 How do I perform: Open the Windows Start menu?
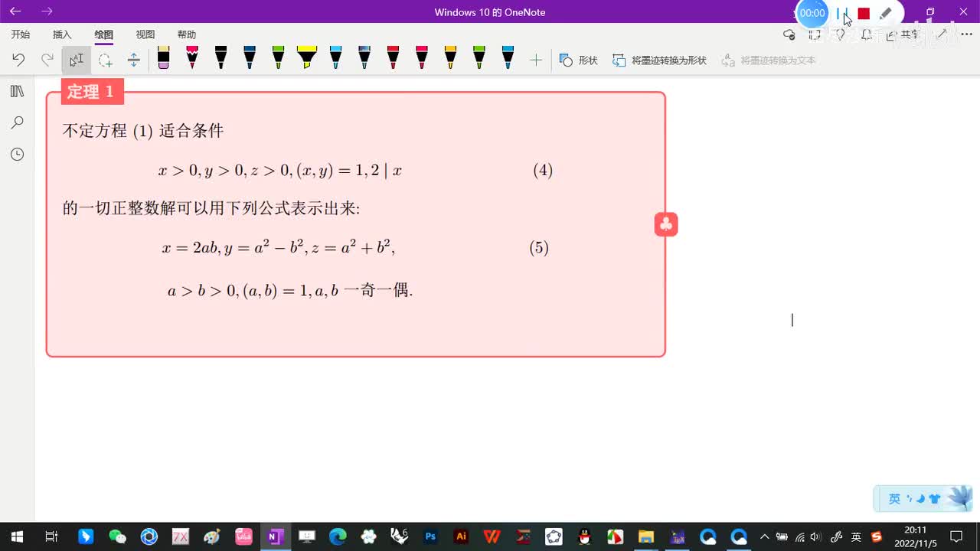tap(17, 536)
